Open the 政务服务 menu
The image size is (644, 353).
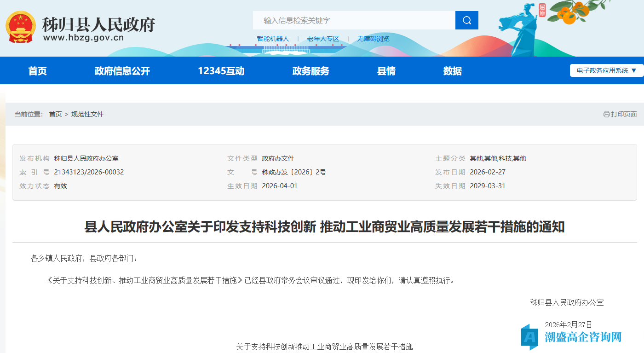tap(310, 70)
